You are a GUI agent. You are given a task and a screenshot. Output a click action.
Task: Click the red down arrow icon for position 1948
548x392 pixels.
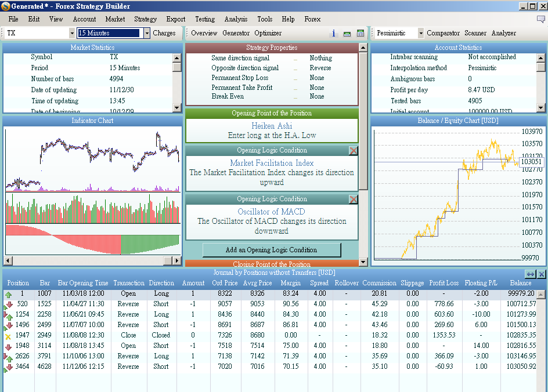pyautogui.click(x=8, y=347)
